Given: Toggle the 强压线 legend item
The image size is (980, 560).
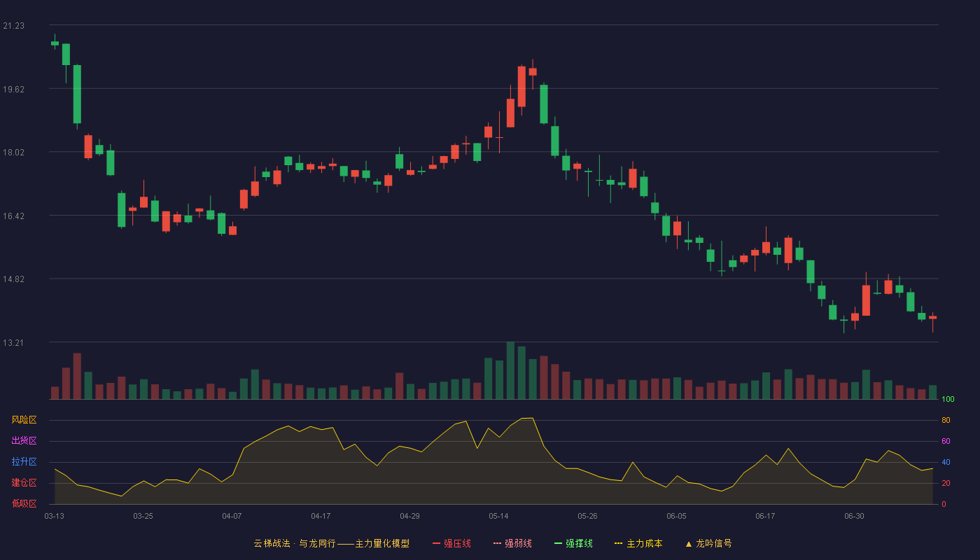Looking at the screenshot, I should (x=451, y=543).
